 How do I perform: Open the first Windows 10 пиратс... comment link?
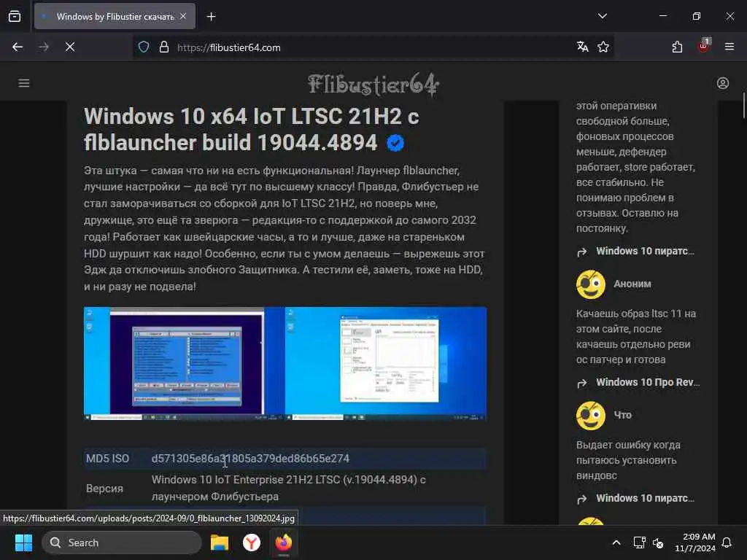pyautogui.click(x=645, y=251)
